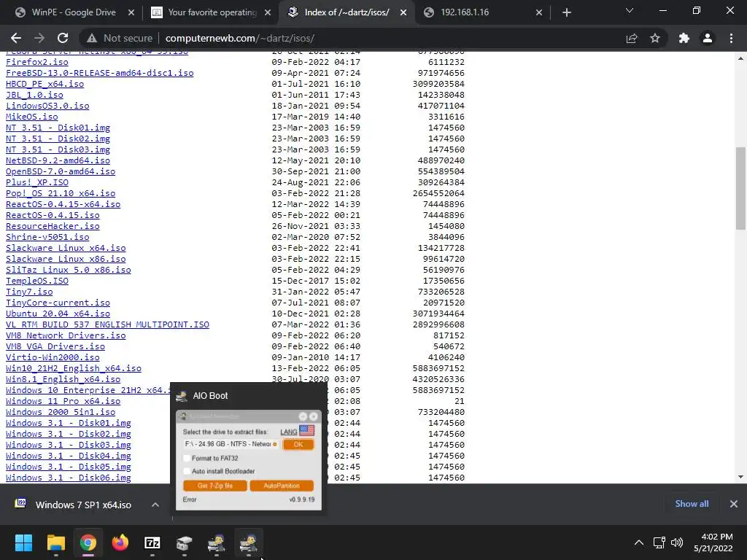747x560 pixels.
Task: Open the Shrine-v5051.iso link
Action: click(47, 237)
